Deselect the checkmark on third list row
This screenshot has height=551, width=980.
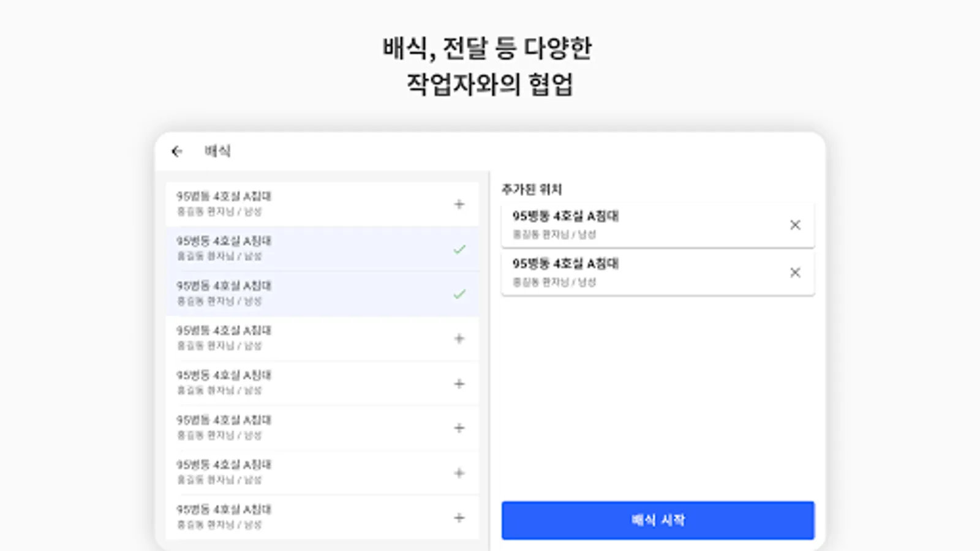click(459, 294)
